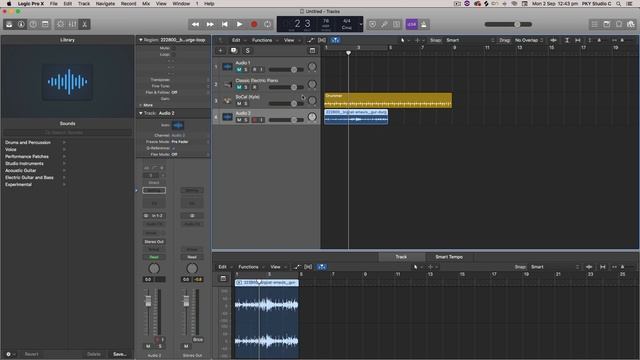The width and height of the screenshot is (640, 360).
Task: Click the Stereo Out output slot
Action: point(154,242)
